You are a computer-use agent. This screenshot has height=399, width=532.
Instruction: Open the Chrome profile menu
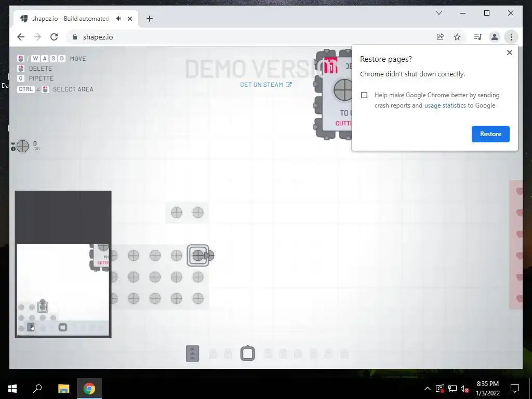(x=495, y=37)
